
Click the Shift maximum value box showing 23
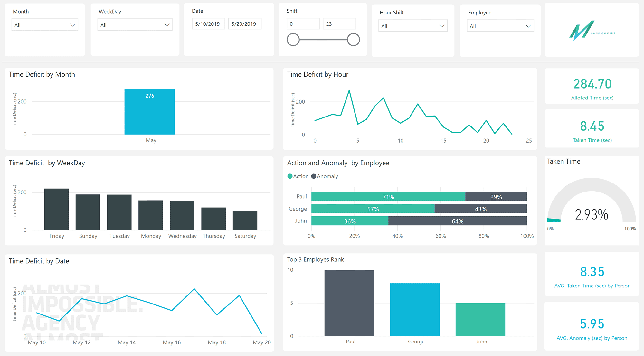coord(339,24)
